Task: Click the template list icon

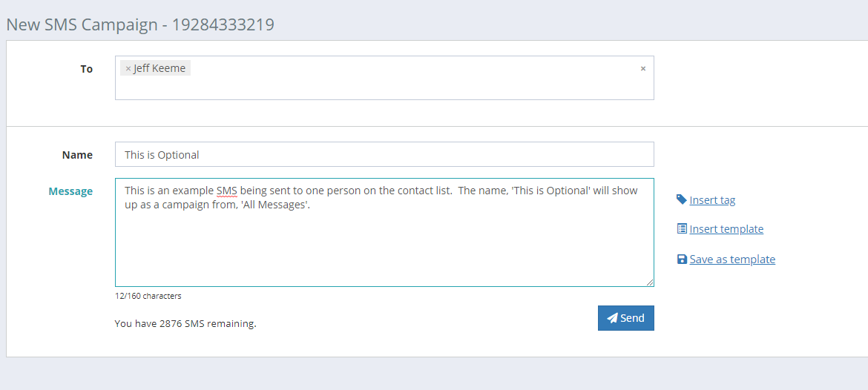Action: [682, 228]
